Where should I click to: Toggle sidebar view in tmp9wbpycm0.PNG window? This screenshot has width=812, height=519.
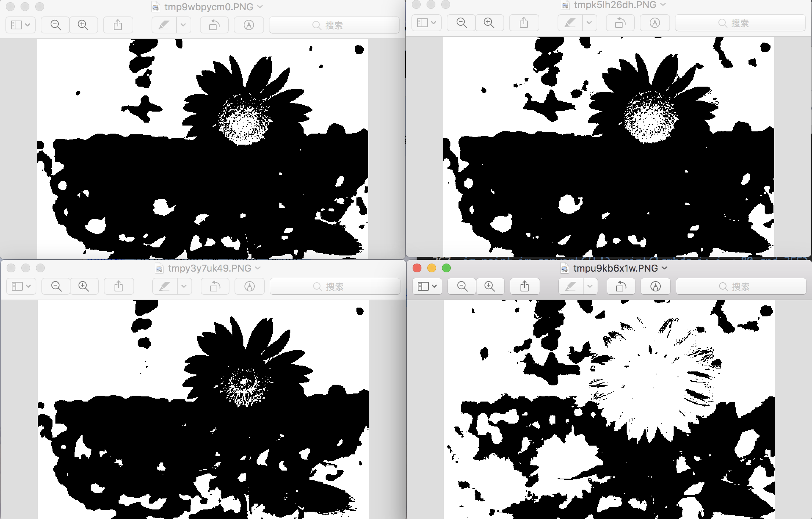click(21, 25)
